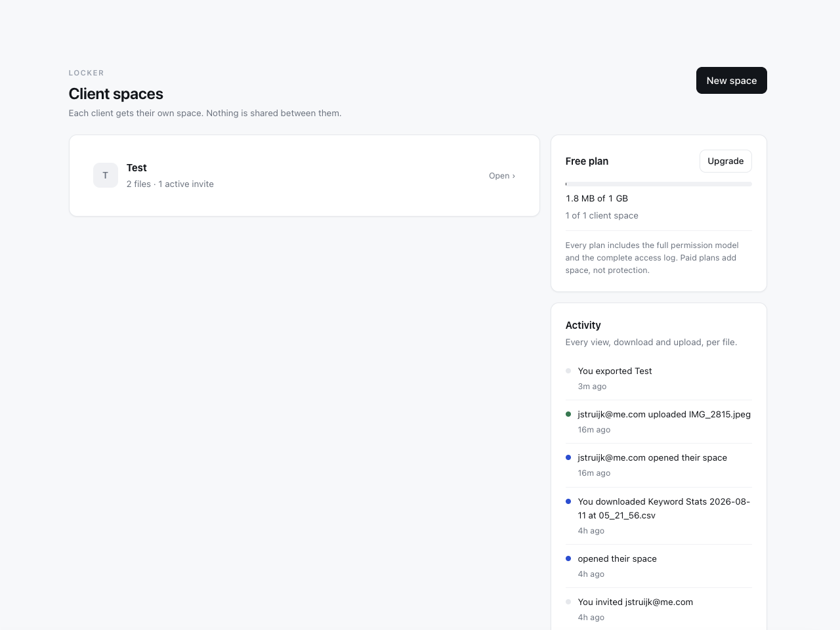The width and height of the screenshot is (840, 630).
Task: Click the blue dot beside the blank 'opened their space' entry
Action: tap(568, 558)
